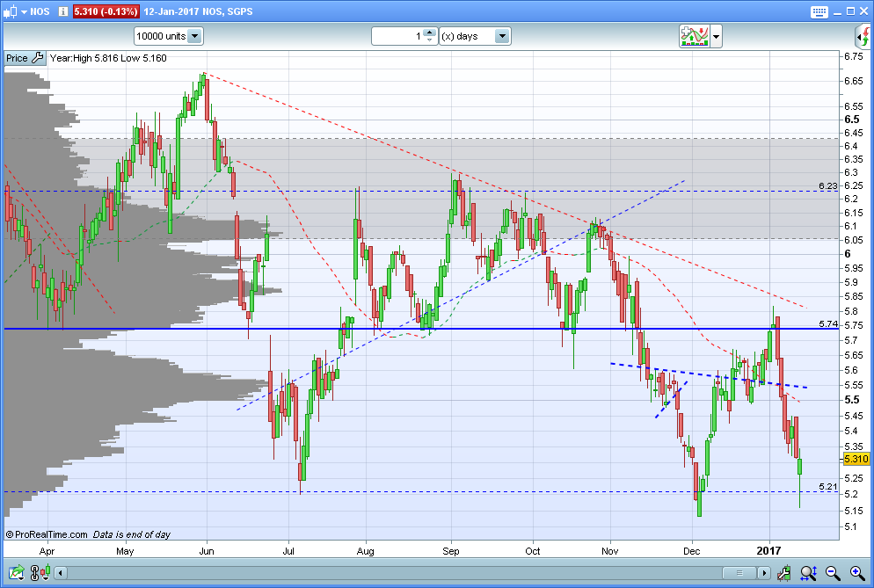Maximize the chart window
The image size is (874, 588).
pyautogui.click(x=850, y=11)
